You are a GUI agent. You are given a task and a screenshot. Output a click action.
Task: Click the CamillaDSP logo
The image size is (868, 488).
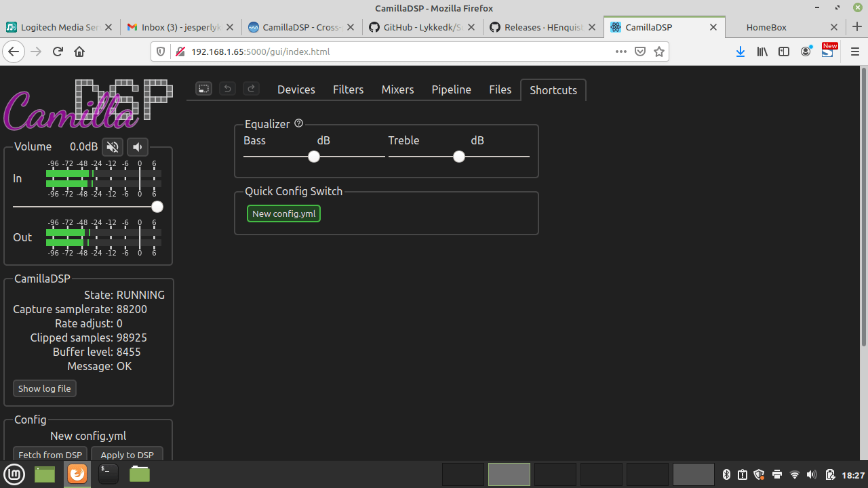[88, 105]
